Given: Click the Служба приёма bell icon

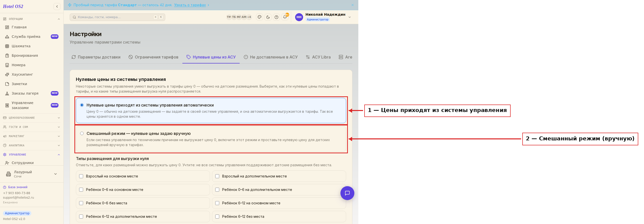Looking at the screenshot, I should pyautogui.click(x=7, y=37).
